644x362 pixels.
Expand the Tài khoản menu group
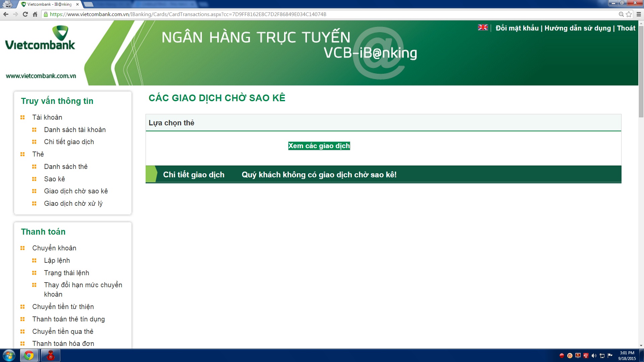click(47, 117)
